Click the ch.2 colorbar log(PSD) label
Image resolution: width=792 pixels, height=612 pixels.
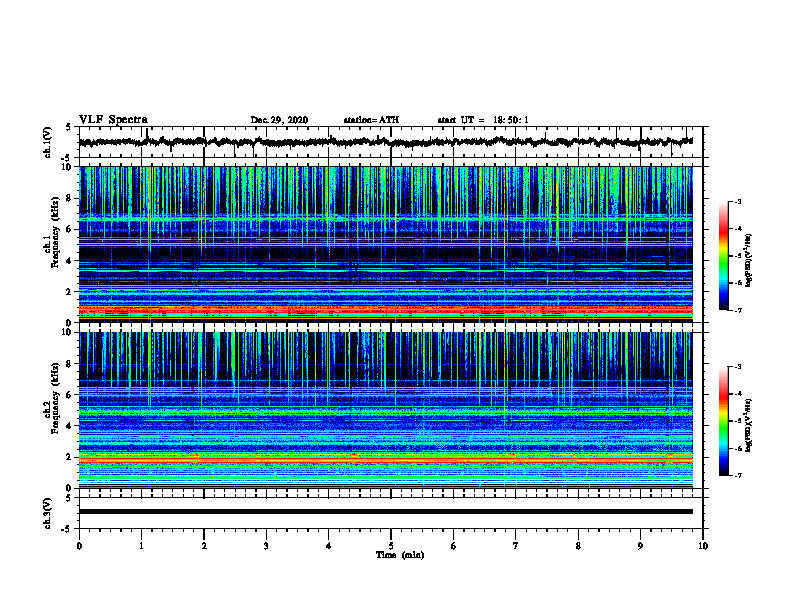[749, 425]
